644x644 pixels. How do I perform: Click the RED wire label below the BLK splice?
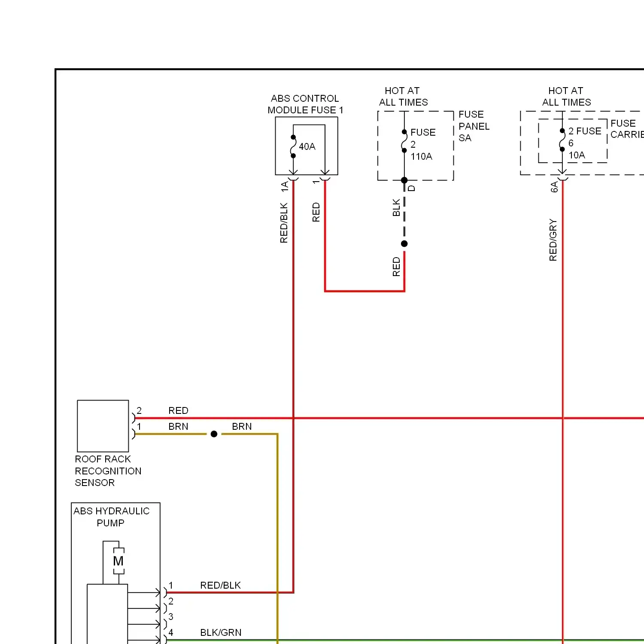(396, 267)
